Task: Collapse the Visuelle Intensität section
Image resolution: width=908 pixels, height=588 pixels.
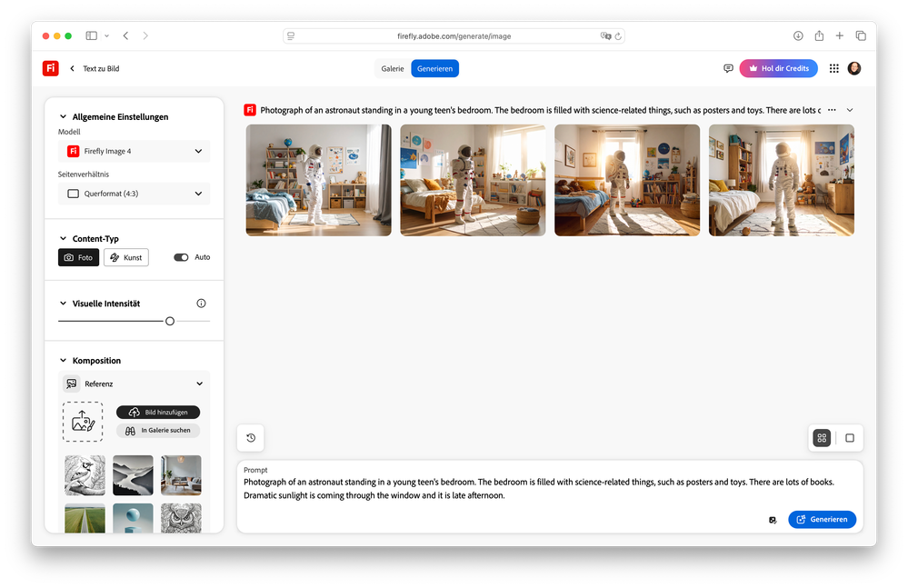Action: tap(63, 304)
